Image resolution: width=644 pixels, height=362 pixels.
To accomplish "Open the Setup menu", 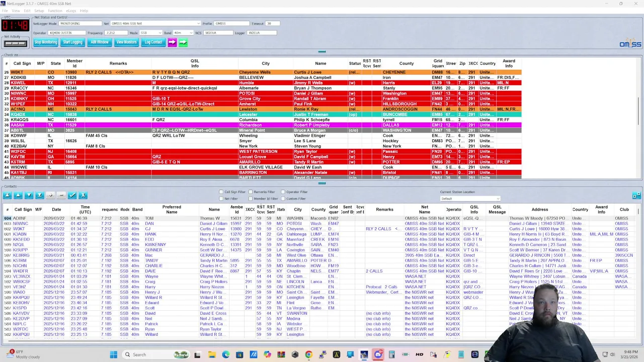I will click(39, 11).
